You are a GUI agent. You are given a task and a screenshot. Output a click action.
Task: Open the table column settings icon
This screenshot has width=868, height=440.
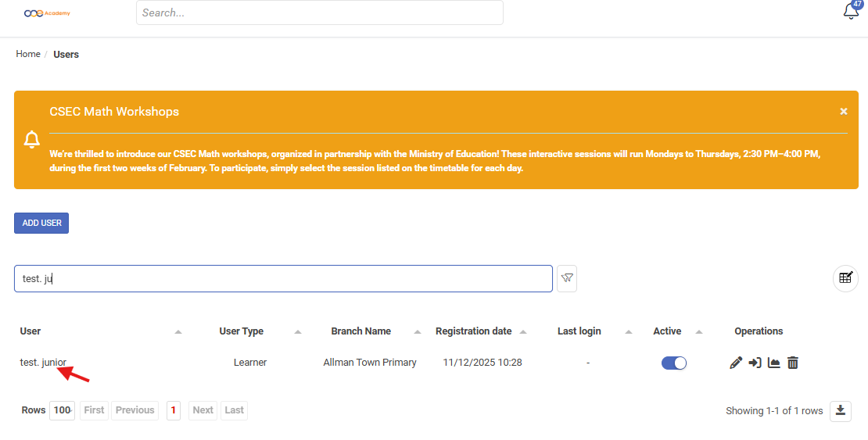(x=845, y=278)
